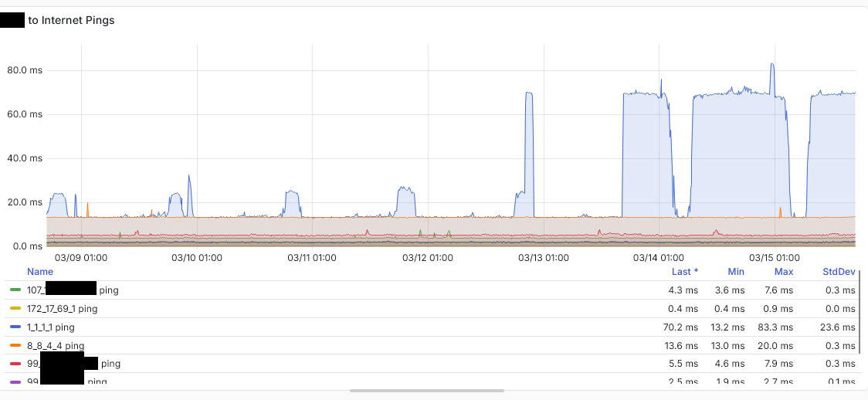Viewport: 868px width, 400px height.
Task: Toggle the green 107 ping series label
Action: [x=73, y=290]
